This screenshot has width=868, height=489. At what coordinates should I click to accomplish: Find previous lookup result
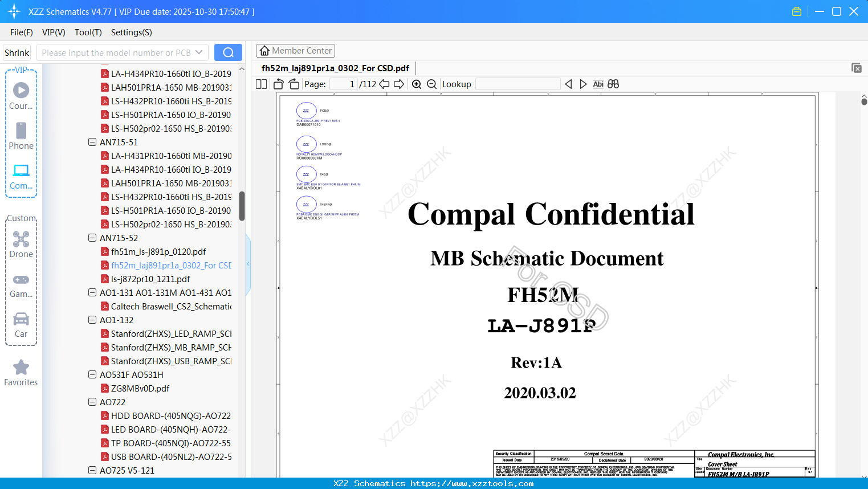(x=568, y=84)
